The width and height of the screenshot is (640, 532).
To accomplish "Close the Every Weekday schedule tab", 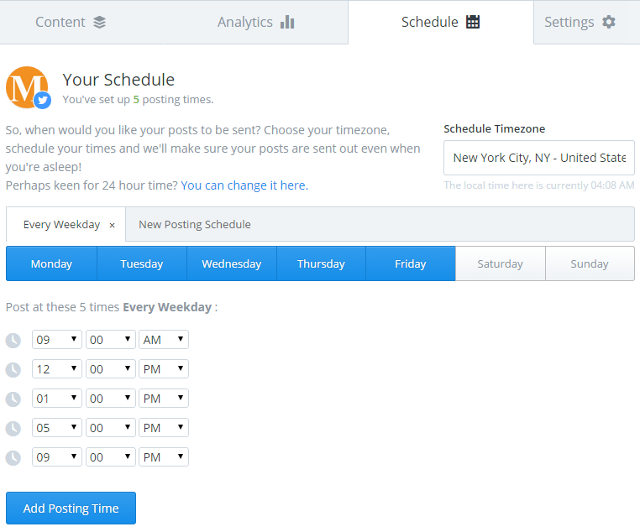I will 112,225.
